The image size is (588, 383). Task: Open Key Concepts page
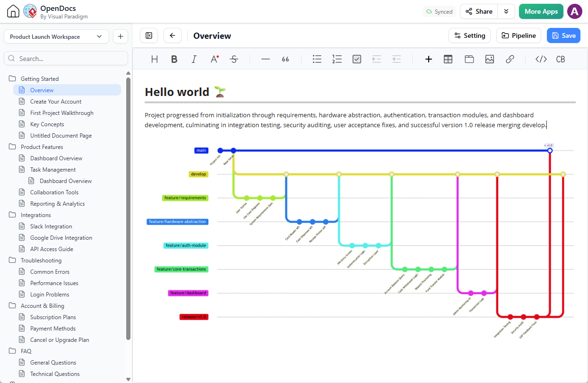click(47, 124)
